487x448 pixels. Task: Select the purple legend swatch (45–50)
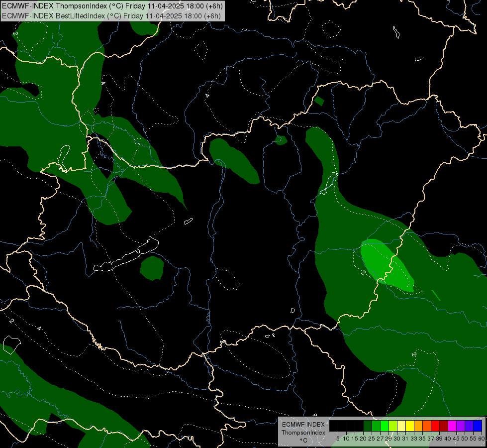click(461, 426)
